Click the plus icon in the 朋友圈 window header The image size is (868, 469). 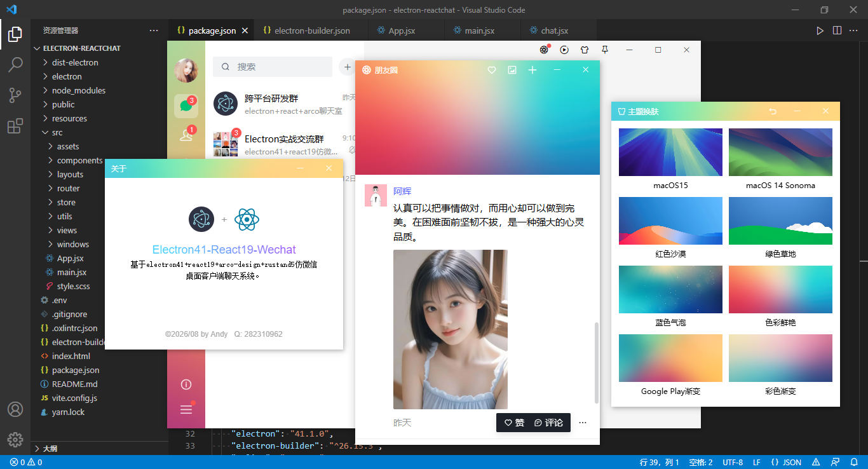pyautogui.click(x=532, y=70)
